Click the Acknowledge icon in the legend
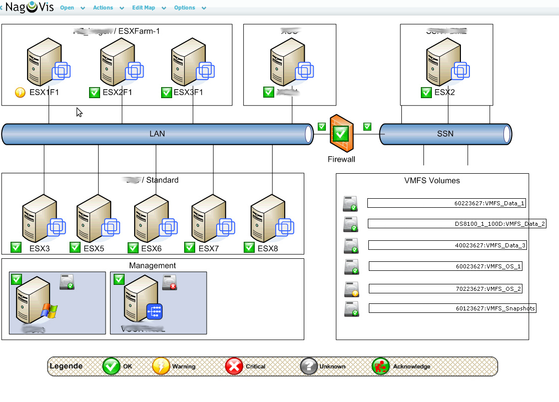The height and width of the screenshot is (402, 559). coord(380,366)
